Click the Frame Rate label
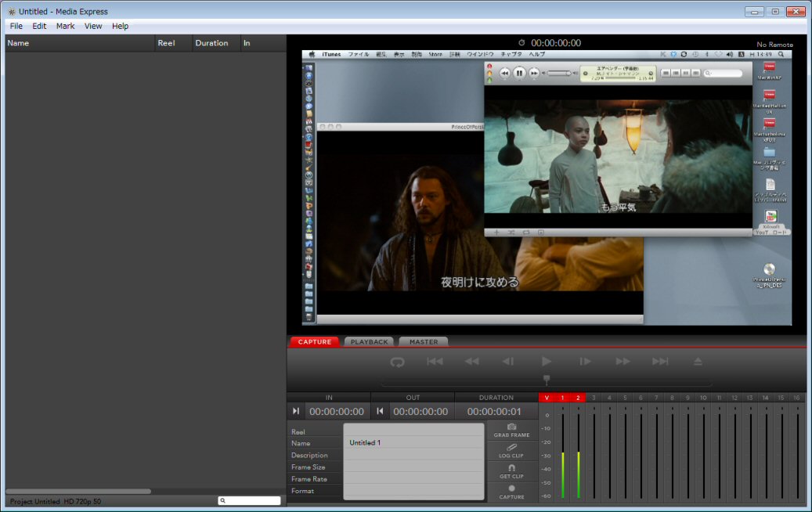Screen dimensions: 812x512 click(309, 479)
